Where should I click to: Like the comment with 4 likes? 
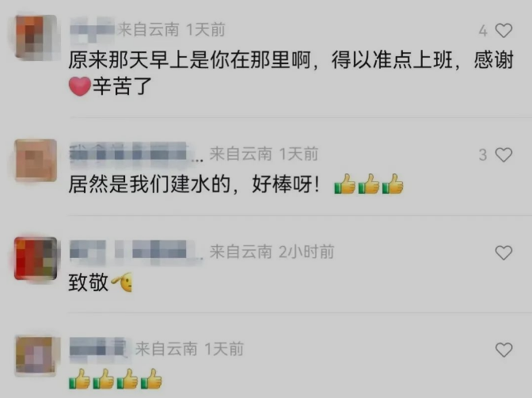(503, 31)
